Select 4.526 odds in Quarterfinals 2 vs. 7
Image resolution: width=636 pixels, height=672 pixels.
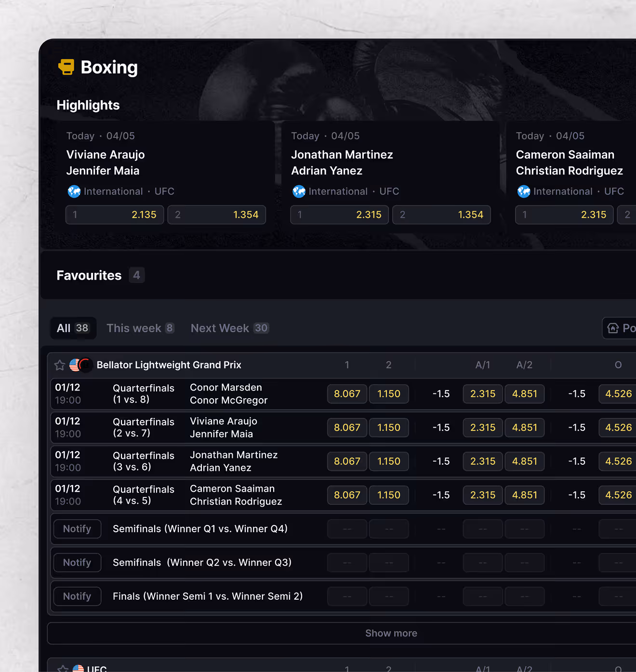click(618, 428)
